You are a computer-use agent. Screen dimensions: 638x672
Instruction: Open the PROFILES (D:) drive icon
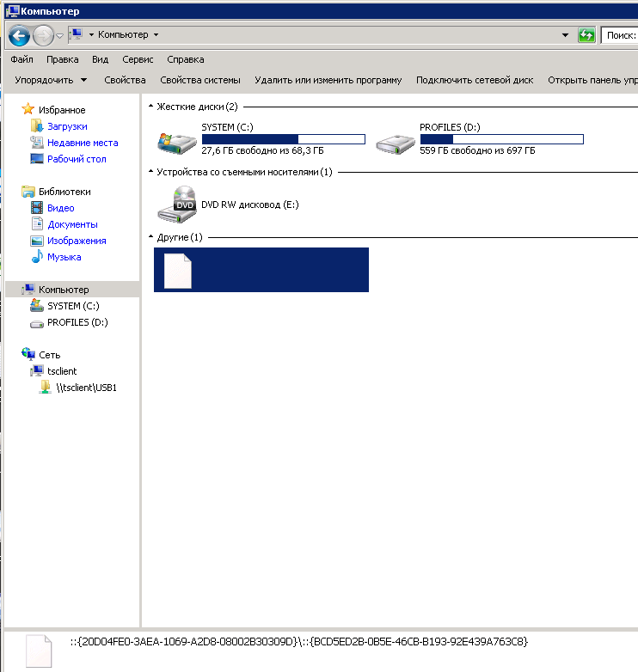click(396, 139)
